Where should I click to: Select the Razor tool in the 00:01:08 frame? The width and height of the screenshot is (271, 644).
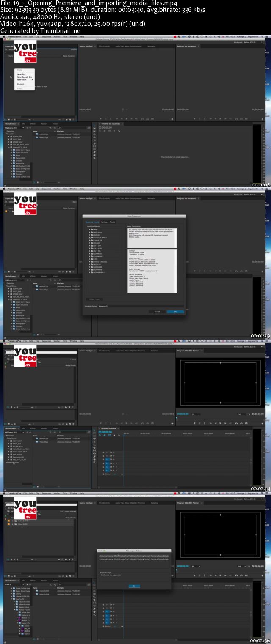[94, 143]
